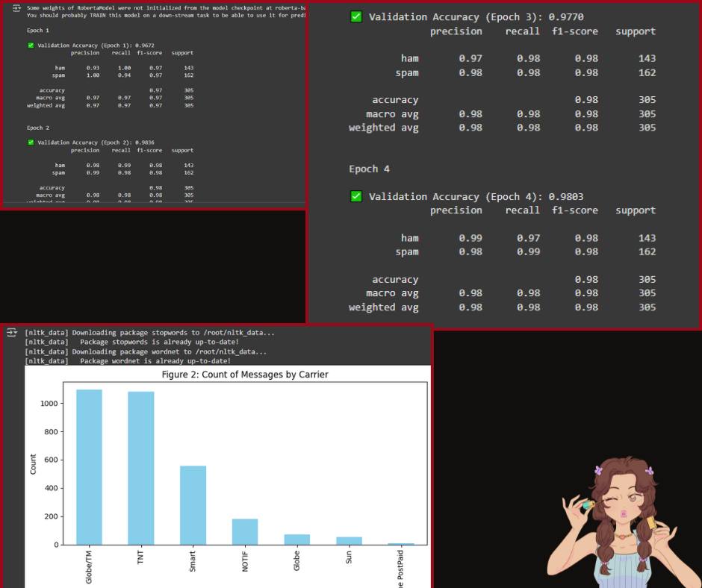Click the 'weighted avg' row label in Epoch 4 table
This screenshot has width=702, height=588.
click(x=384, y=307)
